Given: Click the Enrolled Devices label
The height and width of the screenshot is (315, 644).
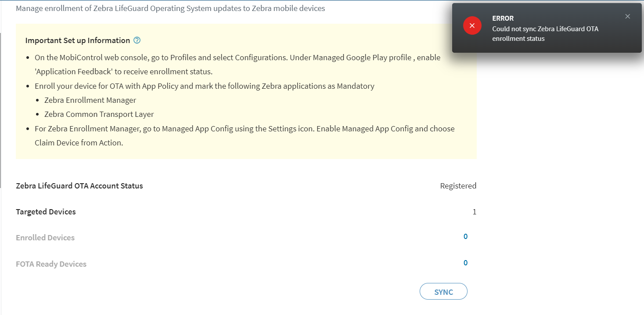Looking at the screenshot, I should pyautogui.click(x=45, y=238).
